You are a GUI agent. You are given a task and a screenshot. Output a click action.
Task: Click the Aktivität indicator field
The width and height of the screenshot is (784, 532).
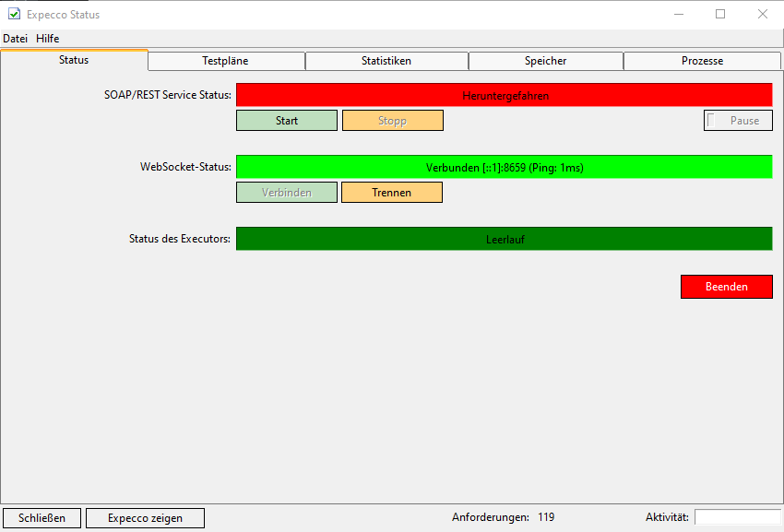pyautogui.click(x=737, y=517)
